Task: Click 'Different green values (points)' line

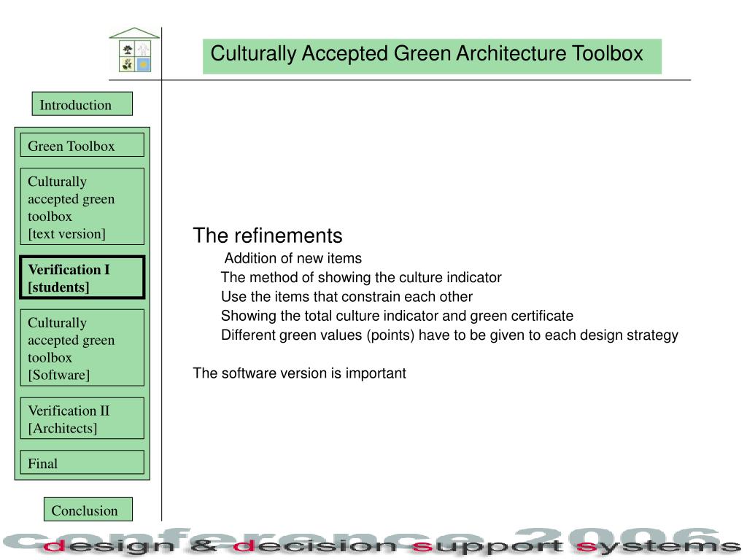Action: click(449, 335)
